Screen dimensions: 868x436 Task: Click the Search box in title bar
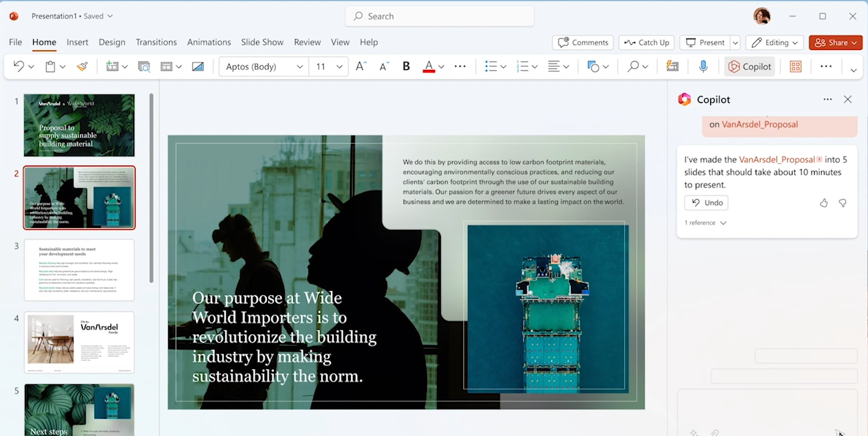click(x=440, y=16)
